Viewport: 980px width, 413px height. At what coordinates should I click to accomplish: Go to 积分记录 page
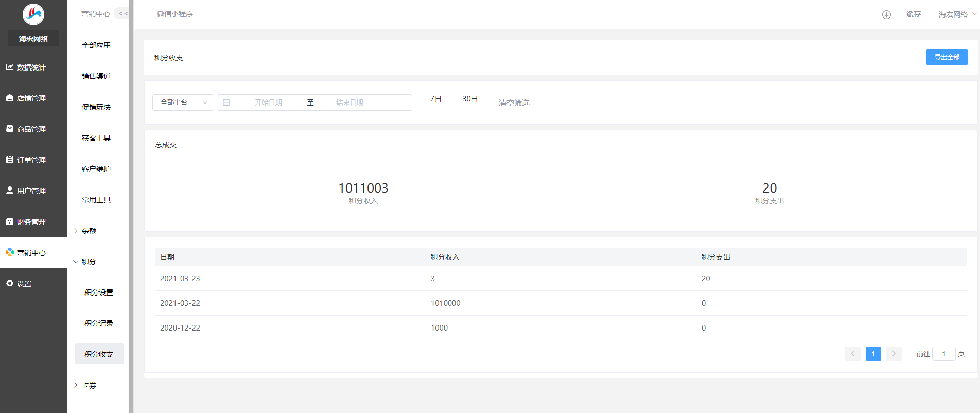point(99,323)
